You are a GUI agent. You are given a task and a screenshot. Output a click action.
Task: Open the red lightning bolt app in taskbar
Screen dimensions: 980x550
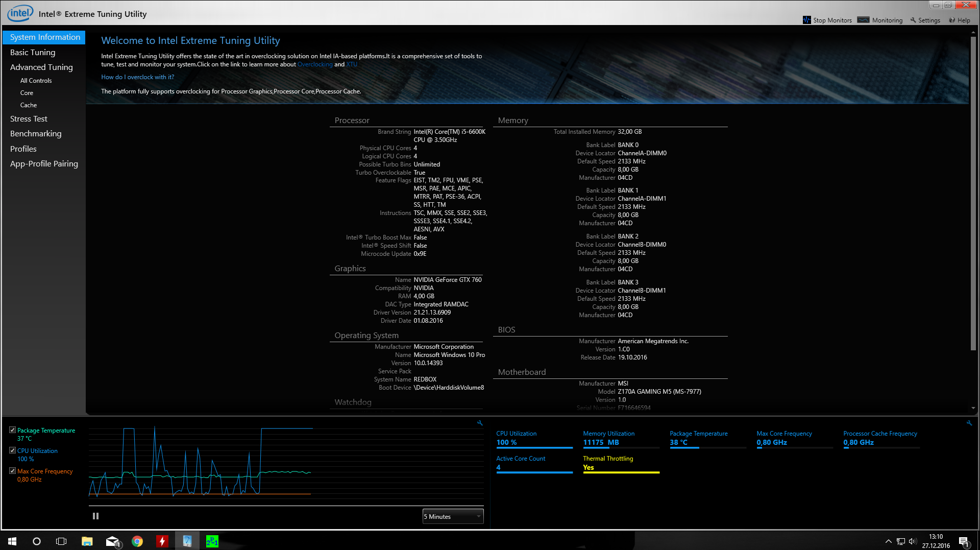pyautogui.click(x=162, y=541)
